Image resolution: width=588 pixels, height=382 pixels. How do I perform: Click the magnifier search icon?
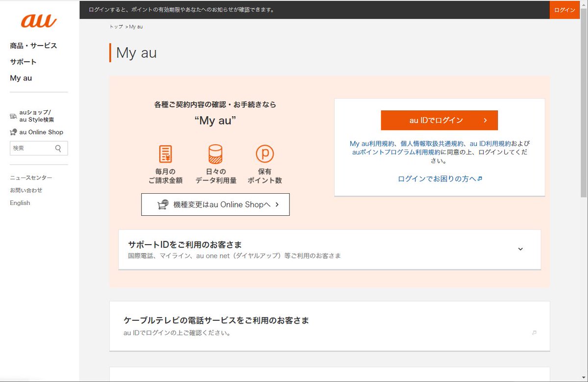click(58, 148)
